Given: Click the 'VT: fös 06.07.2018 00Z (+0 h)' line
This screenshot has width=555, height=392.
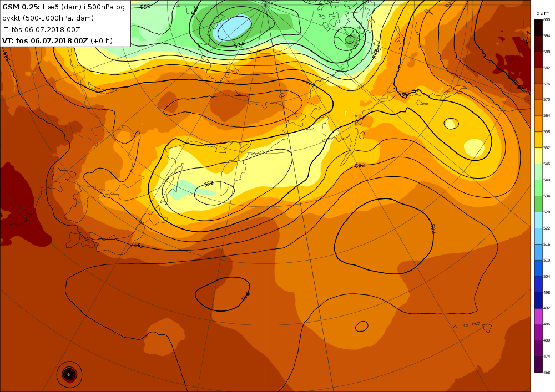Looking at the screenshot, I should (x=57, y=40).
